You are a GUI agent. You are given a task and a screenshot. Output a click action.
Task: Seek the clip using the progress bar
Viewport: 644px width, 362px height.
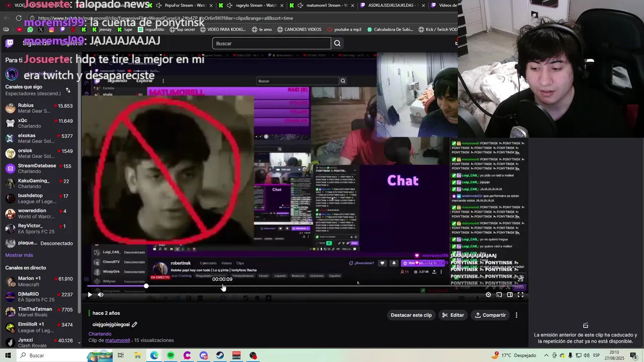pyautogui.click(x=306, y=286)
